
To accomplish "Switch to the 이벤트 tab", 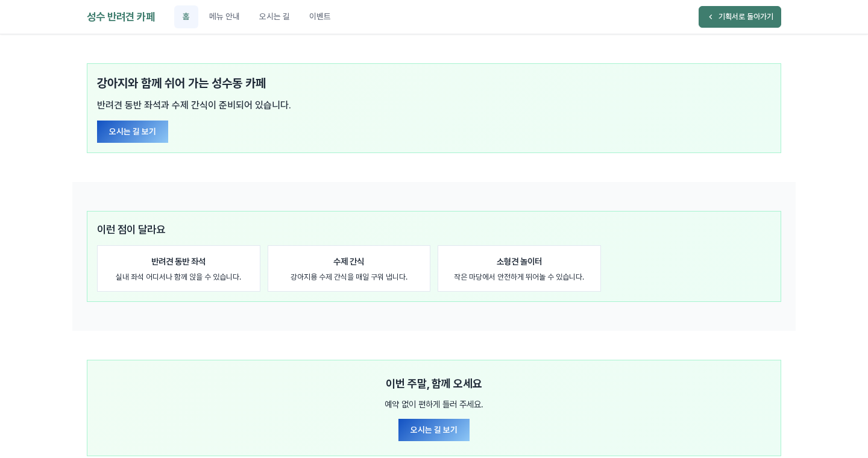I will pyautogui.click(x=320, y=17).
